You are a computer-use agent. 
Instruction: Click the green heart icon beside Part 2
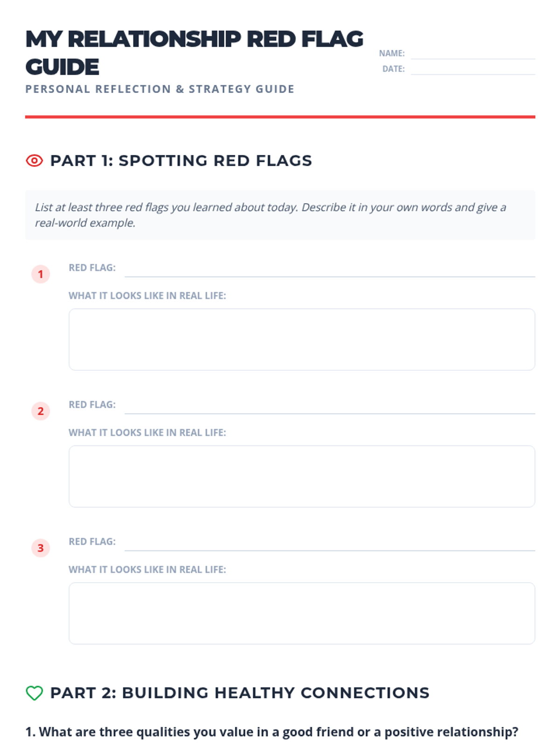(x=34, y=693)
